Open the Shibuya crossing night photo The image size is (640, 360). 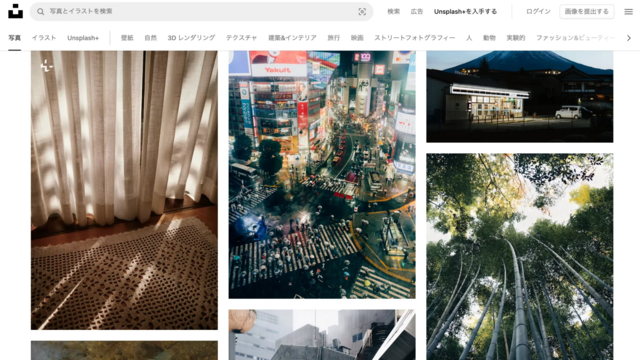322,175
